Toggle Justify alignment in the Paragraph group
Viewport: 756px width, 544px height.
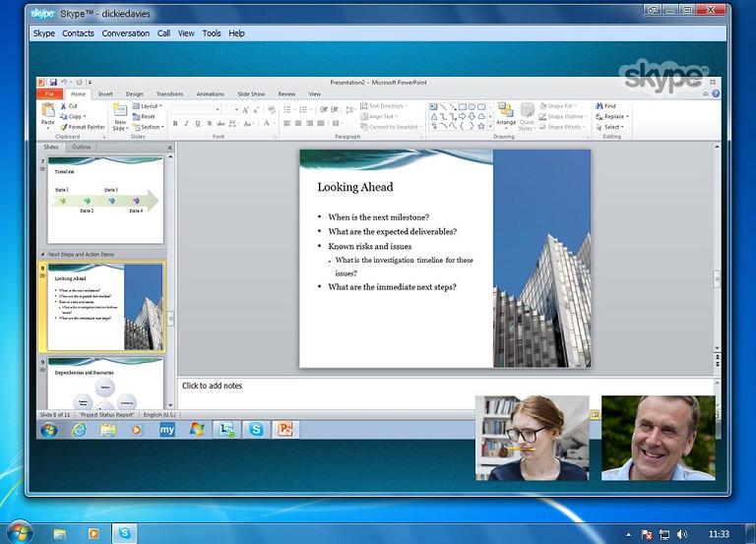point(321,123)
